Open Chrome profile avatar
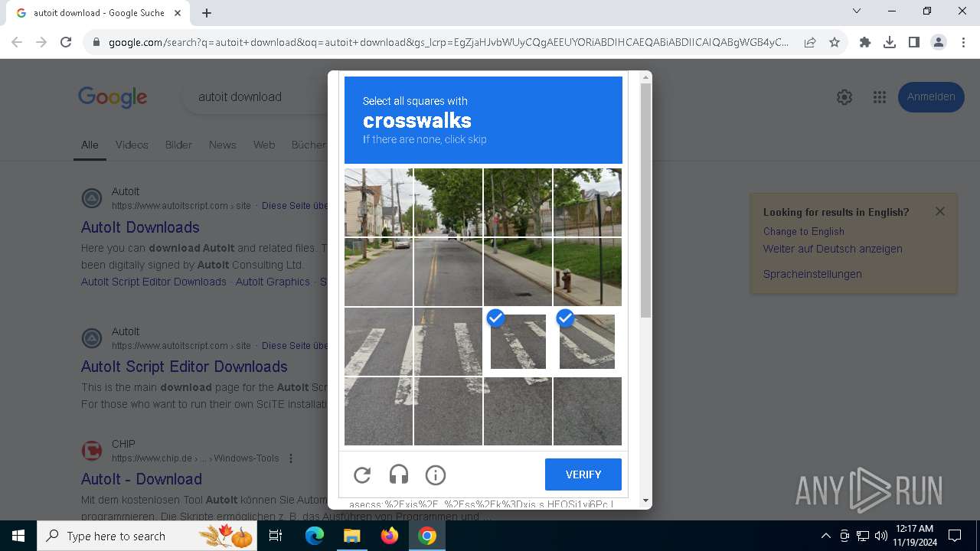Screen dimensions: 980x551 tap(939, 42)
